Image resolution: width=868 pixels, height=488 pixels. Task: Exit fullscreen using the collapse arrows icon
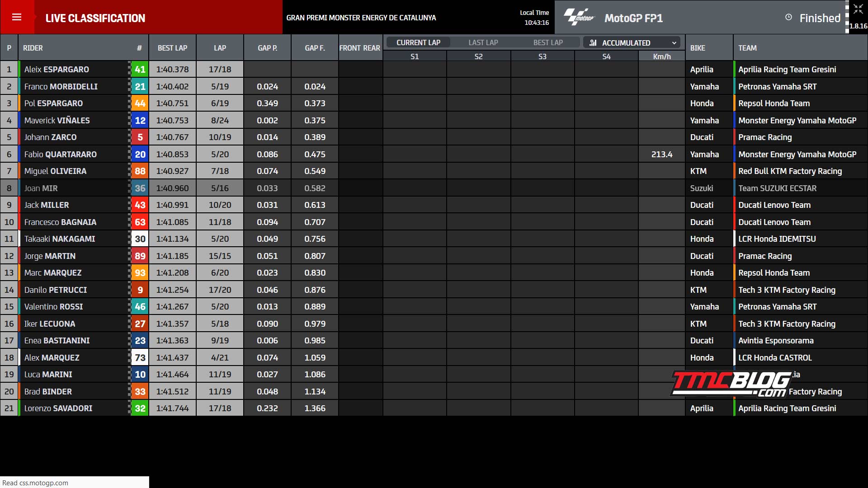click(858, 9)
